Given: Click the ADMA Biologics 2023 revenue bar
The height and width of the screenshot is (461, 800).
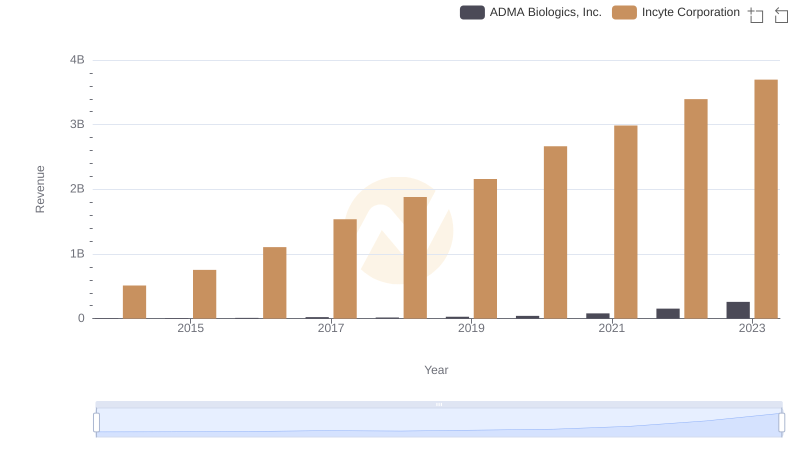Looking at the screenshot, I should tap(738, 310).
